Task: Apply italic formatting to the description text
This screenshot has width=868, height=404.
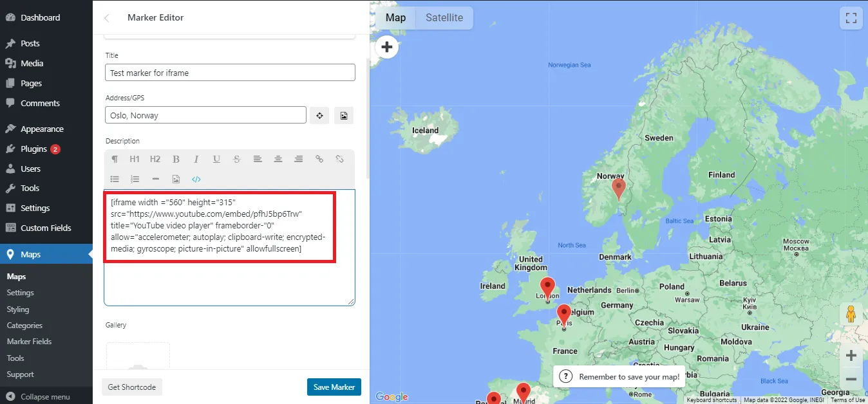Action: pos(196,159)
